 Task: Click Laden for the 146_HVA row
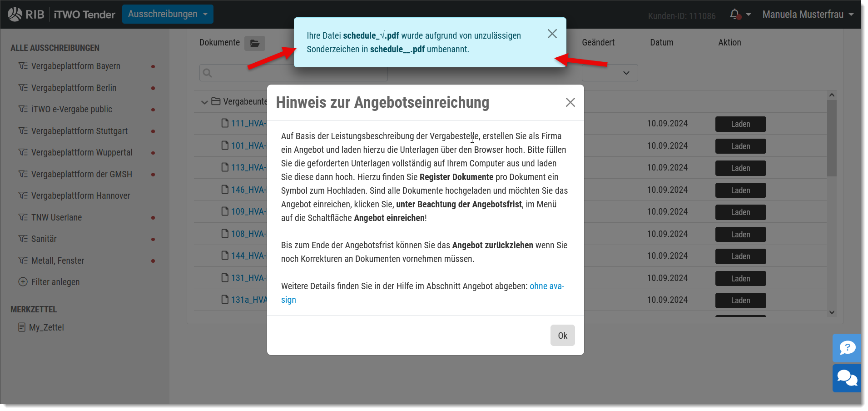[x=741, y=190]
